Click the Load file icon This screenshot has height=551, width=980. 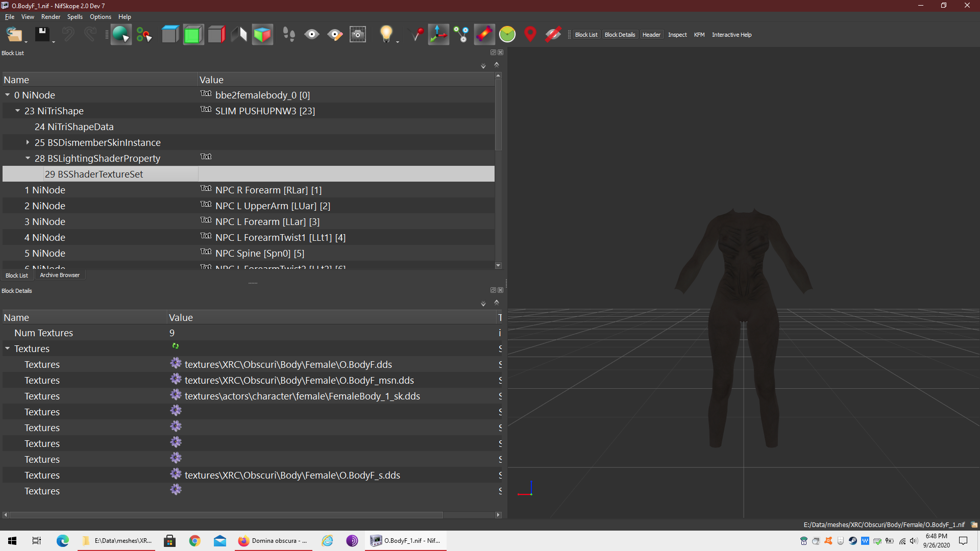click(x=14, y=35)
